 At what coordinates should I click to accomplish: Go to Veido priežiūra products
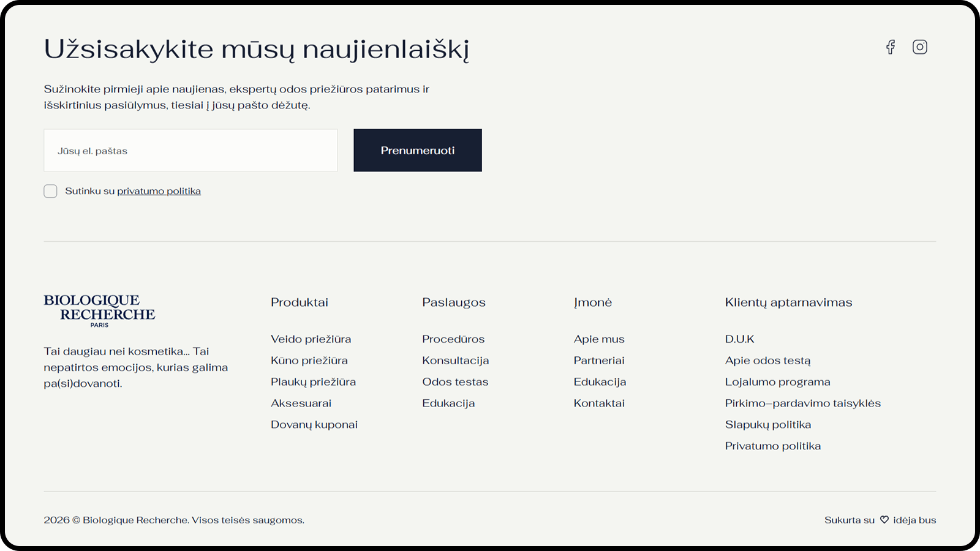(311, 339)
